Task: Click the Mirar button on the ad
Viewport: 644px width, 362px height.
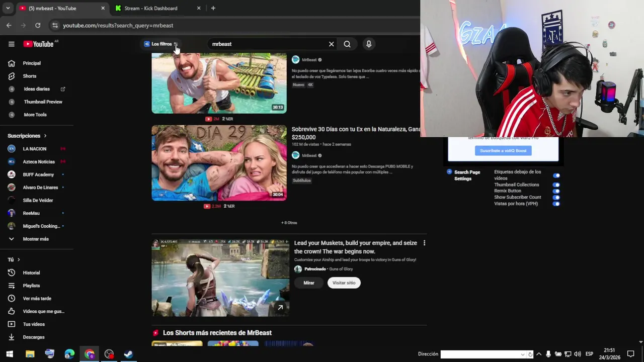Action: pyautogui.click(x=309, y=283)
